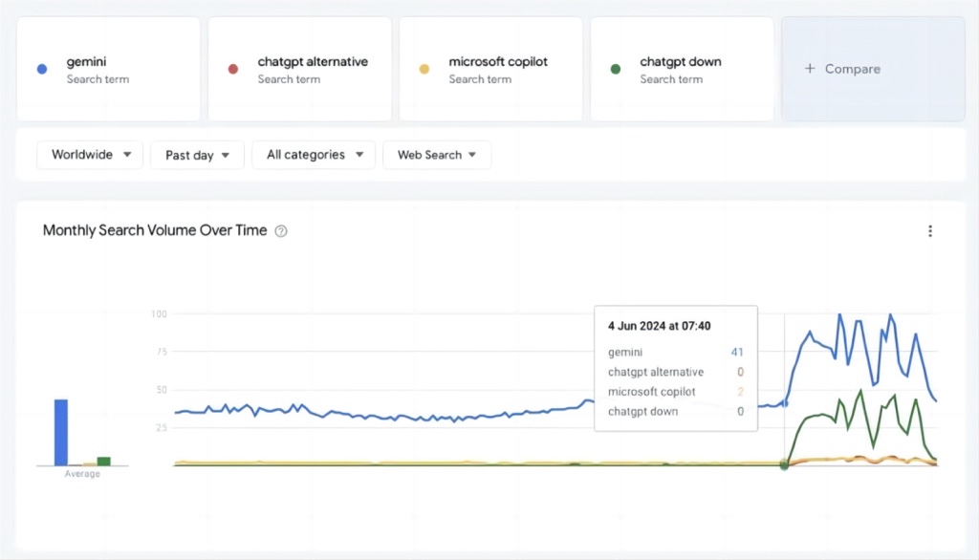This screenshot has height=560, width=979.
Task: Open the Past day time range dropdown
Action: click(x=197, y=155)
